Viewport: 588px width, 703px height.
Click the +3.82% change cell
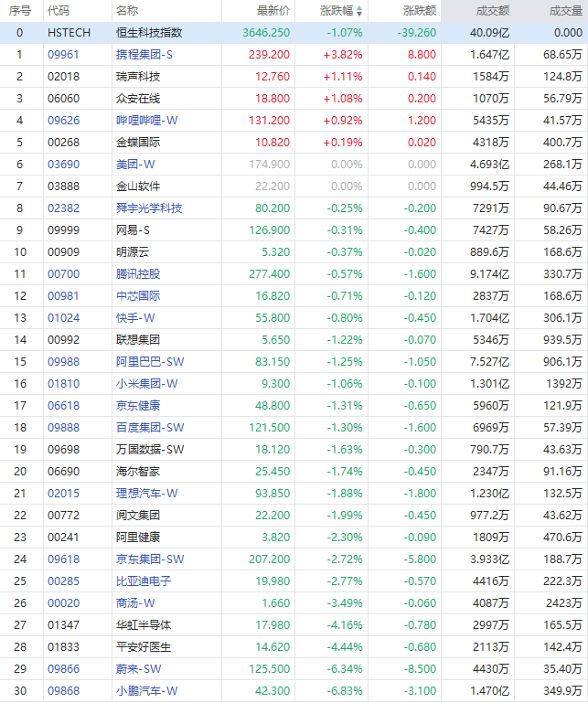click(x=343, y=55)
